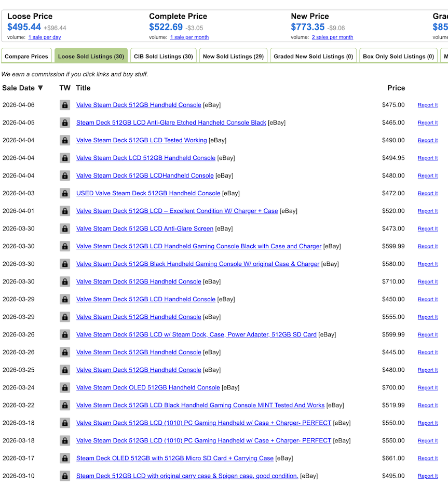Click lock icon for USED Valve listing
Viewport: 448px width, 485px height.
[64, 193]
